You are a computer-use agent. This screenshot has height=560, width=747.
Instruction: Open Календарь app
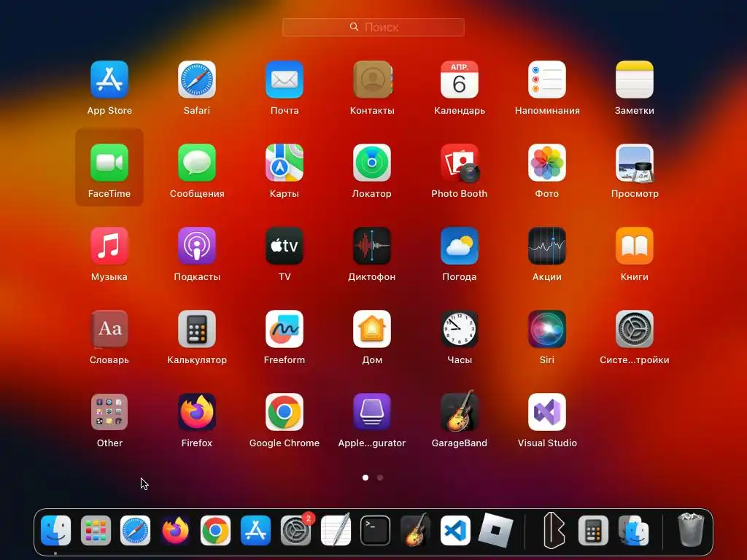tap(460, 79)
